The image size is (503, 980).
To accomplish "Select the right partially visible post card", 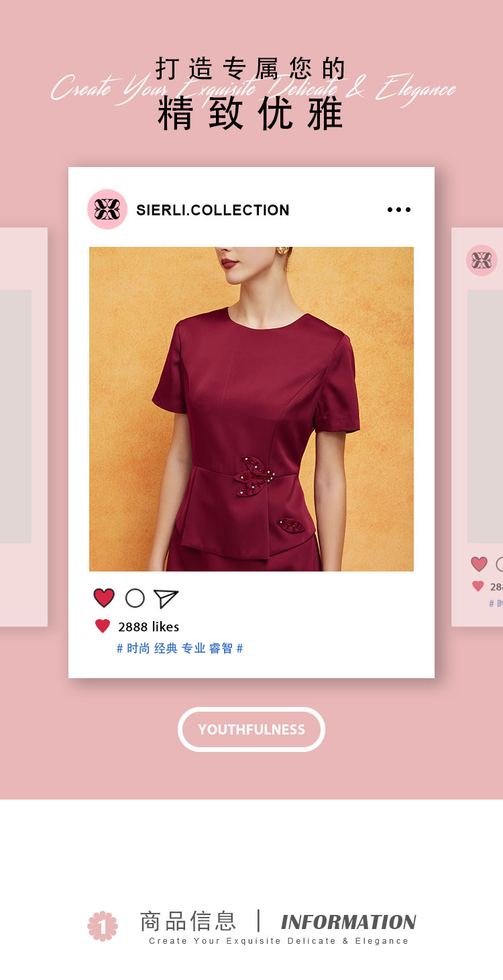I will pos(477,427).
